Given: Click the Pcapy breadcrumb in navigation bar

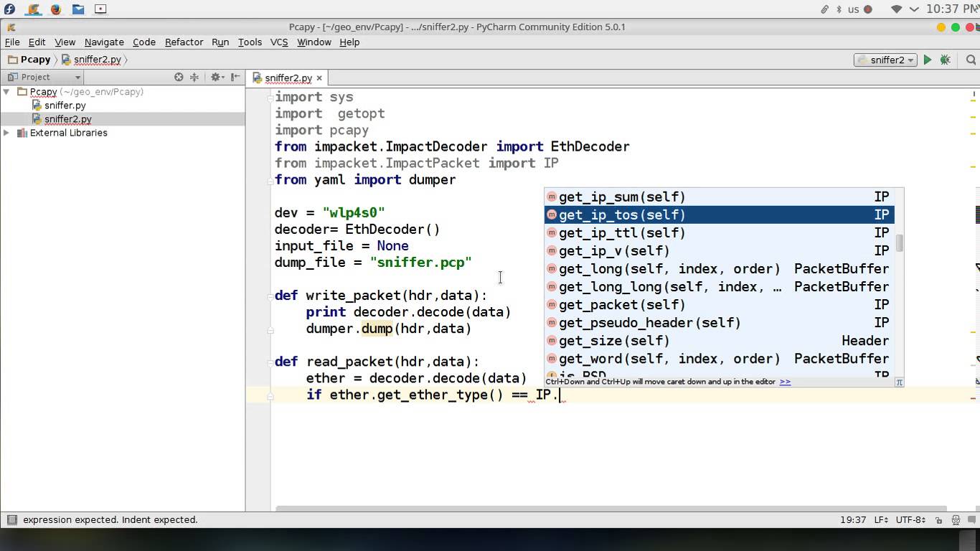Looking at the screenshot, I should point(29,60).
